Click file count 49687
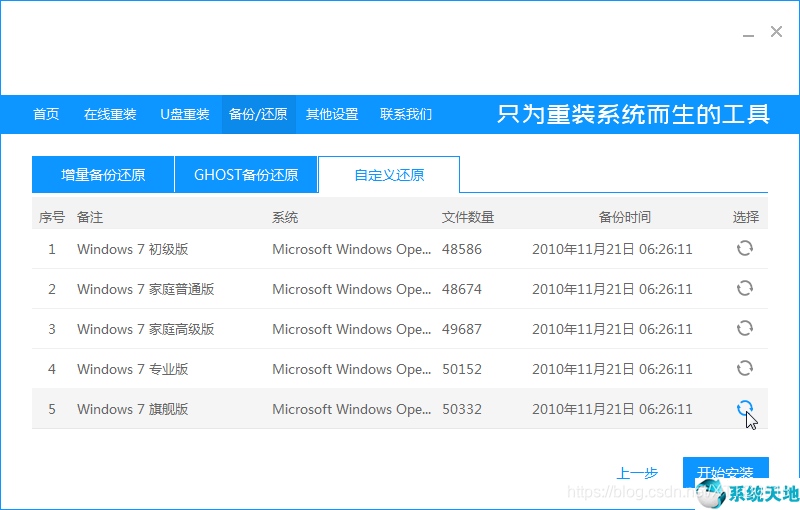800x510 pixels. pyautogui.click(x=462, y=329)
